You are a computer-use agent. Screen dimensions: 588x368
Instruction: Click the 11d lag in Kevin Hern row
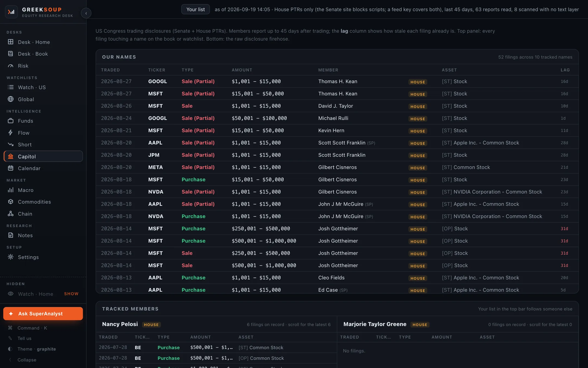click(x=564, y=130)
